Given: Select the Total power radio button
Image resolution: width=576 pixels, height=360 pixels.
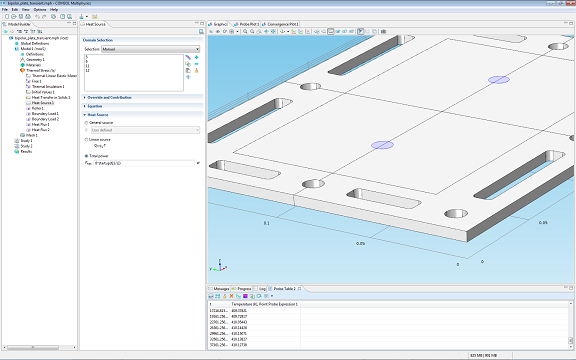Looking at the screenshot, I should 86,156.
